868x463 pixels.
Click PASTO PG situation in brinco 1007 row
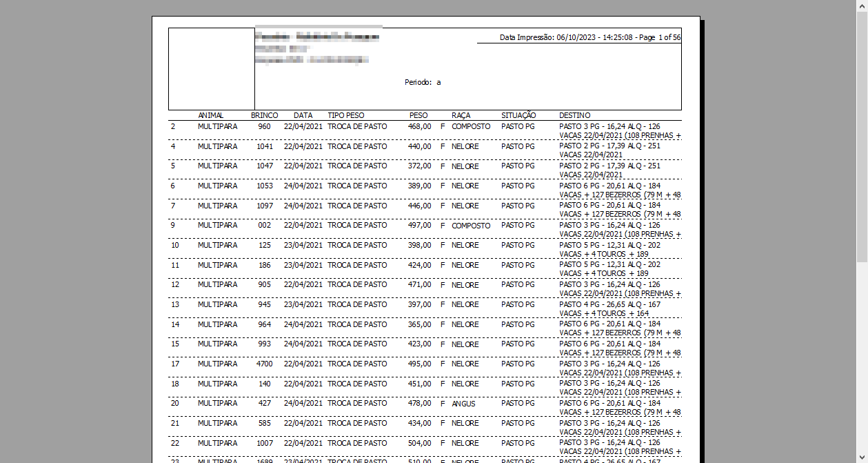pos(518,443)
